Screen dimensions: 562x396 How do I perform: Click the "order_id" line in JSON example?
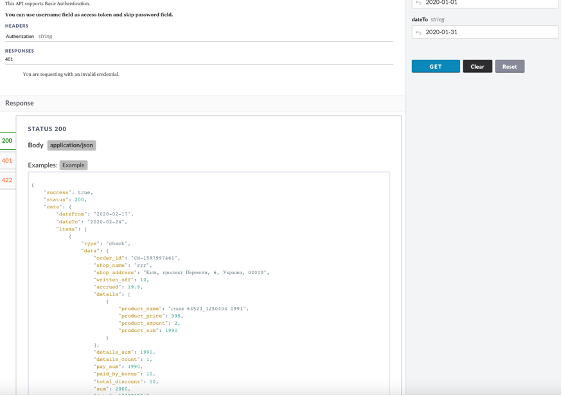click(137, 258)
